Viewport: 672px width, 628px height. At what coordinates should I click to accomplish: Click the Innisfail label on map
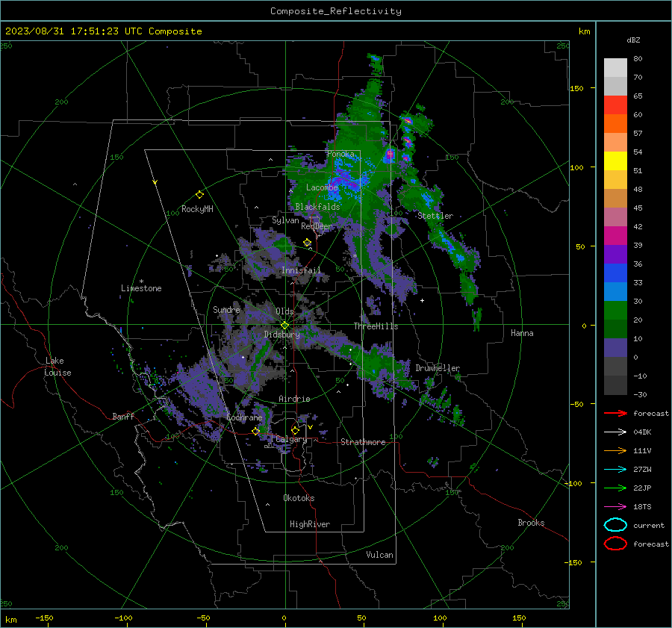click(301, 270)
